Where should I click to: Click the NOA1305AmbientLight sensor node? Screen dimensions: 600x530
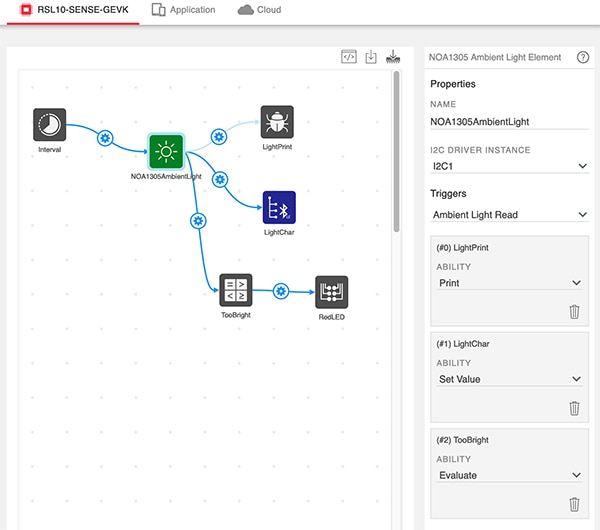point(166,152)
